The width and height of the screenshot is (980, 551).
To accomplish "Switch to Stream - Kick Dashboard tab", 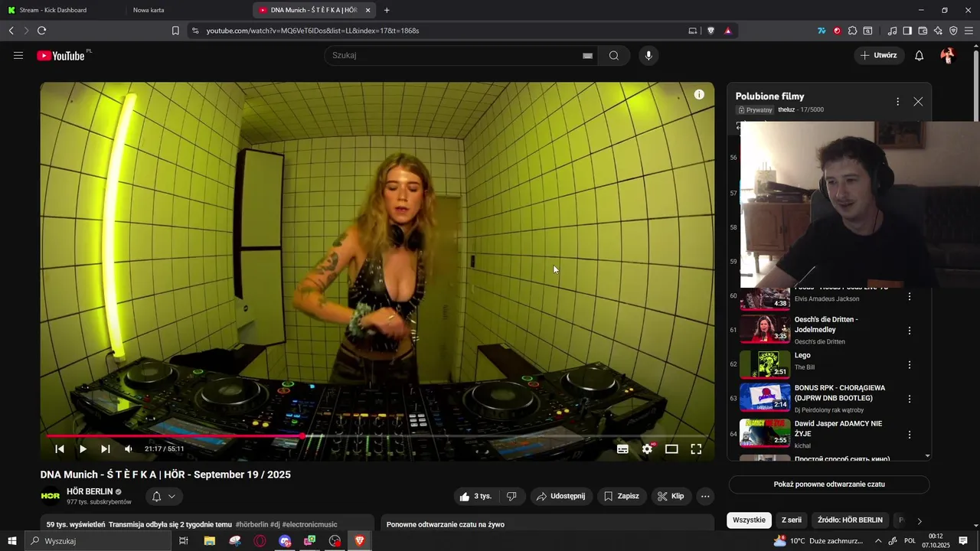I will coord(61,10).
